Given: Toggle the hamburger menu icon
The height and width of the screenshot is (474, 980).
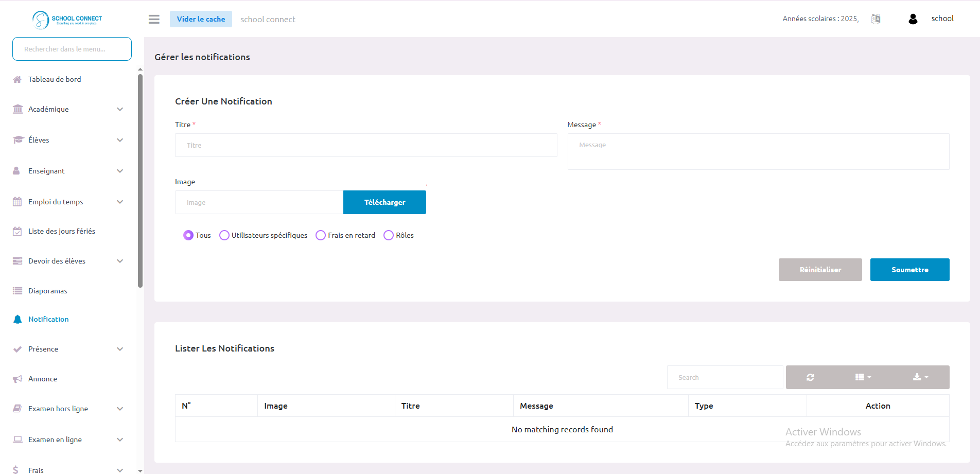Looking at the screenshot, I should tap(154, 19).
